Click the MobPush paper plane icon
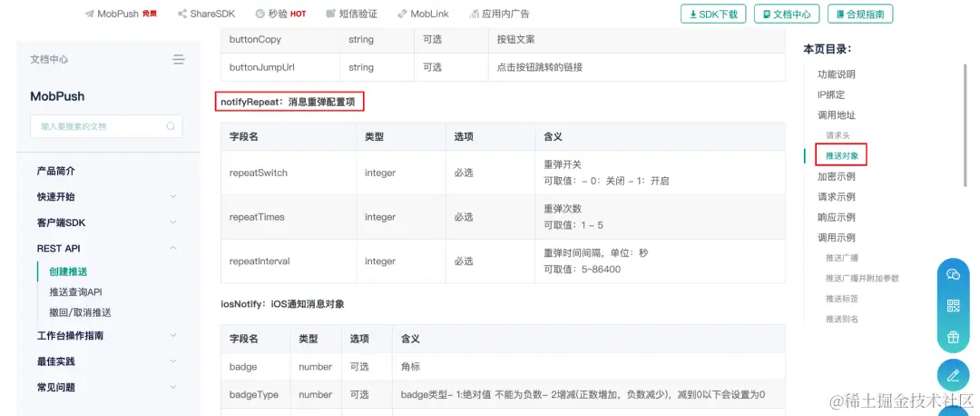This screenshot has width=980, height=416. tap(89, 14)
